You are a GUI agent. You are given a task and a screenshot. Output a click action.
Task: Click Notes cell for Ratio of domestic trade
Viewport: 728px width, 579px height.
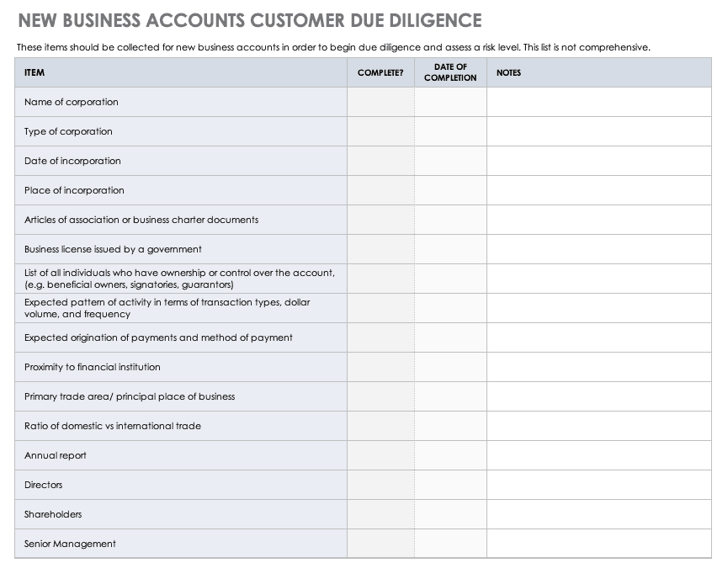point(599,426)
